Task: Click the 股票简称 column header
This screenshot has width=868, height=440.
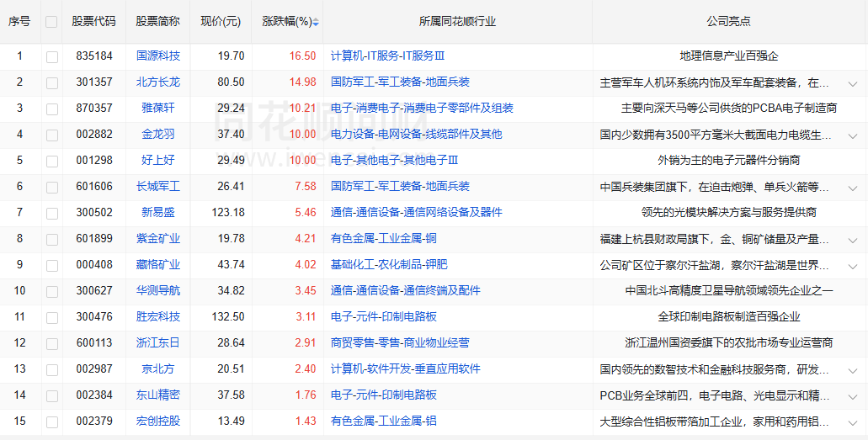Action: point(157,22)
